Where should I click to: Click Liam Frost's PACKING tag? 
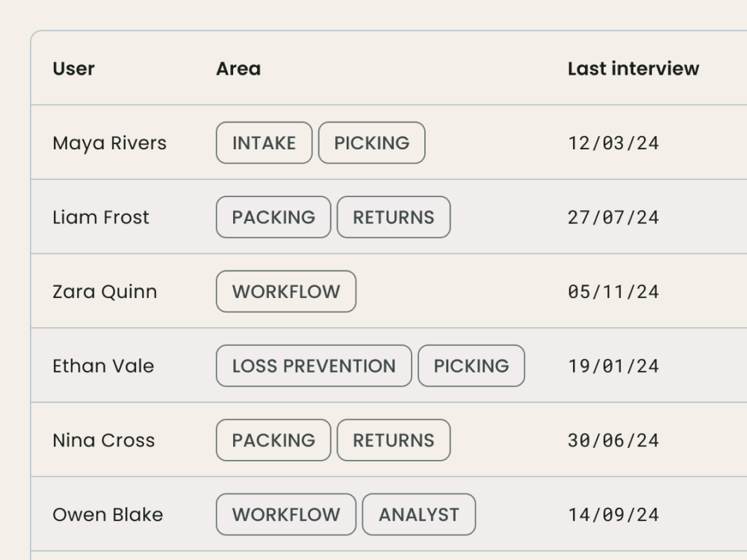[273, 217]
